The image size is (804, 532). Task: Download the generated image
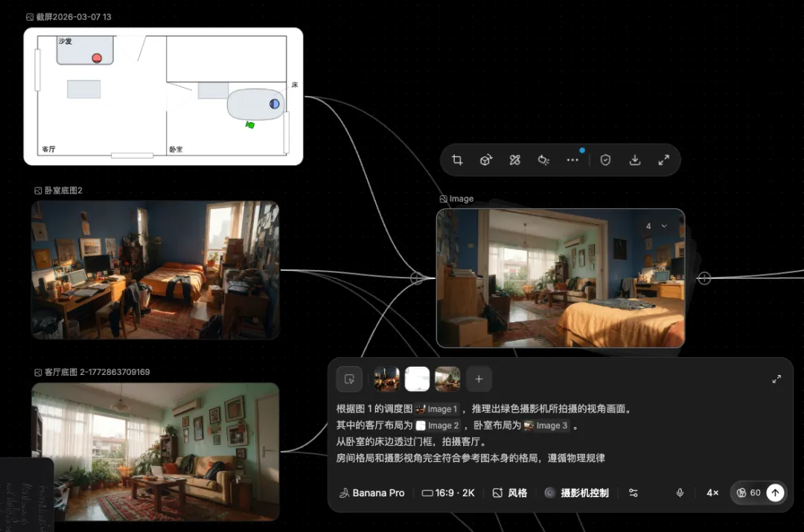coord(635,160)
